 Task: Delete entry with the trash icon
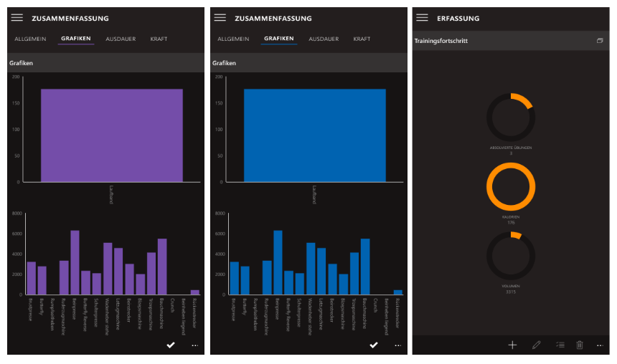(x=580, y=345)
